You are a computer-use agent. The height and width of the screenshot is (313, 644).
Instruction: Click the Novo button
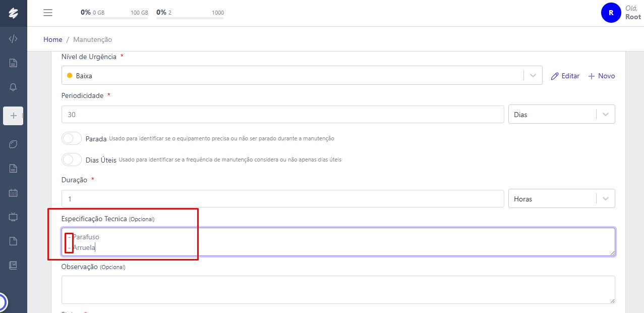tap(602, 76)
